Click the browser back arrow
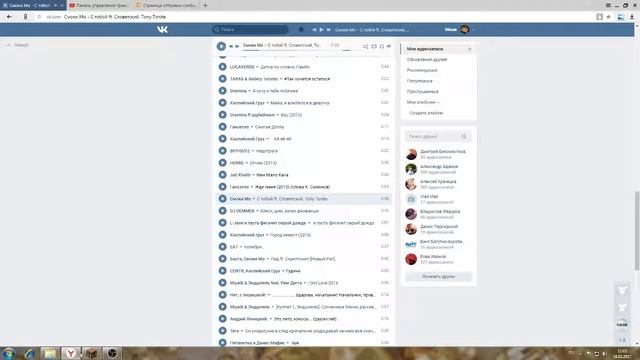Screen dimensions: 640x360 click(x=9, y=17)
